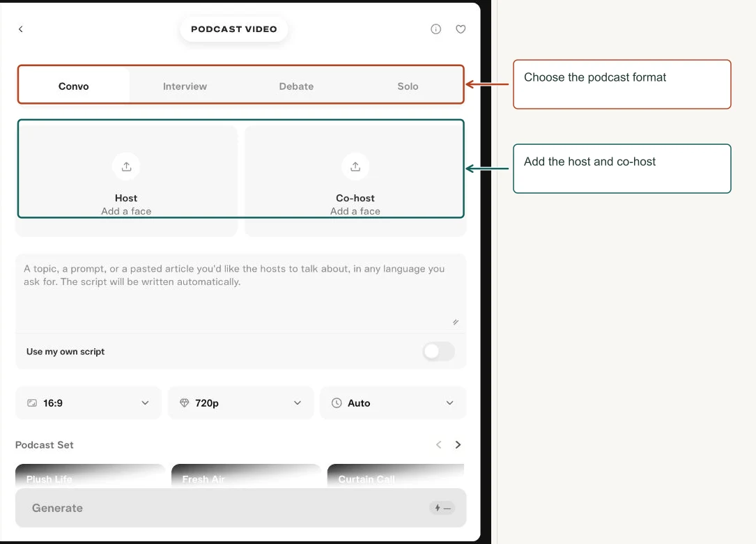The height and width of the screenshot is (544, 756).
Task: Go to next Podcast Set page
Action: (x=458, y=444)
